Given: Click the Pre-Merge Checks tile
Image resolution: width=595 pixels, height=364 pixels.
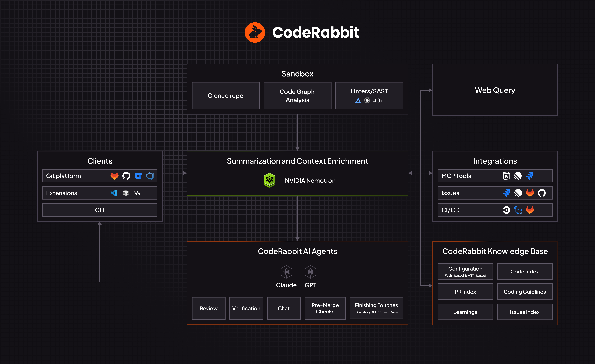Looking at the screenshot, I should (325, 308).
